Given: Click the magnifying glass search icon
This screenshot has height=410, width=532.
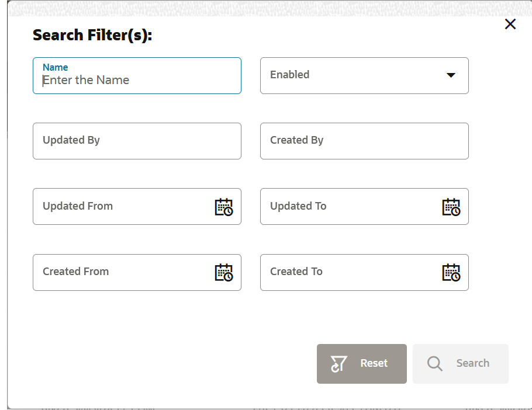Looking at the screenshot, I should [x=435, y=363].
